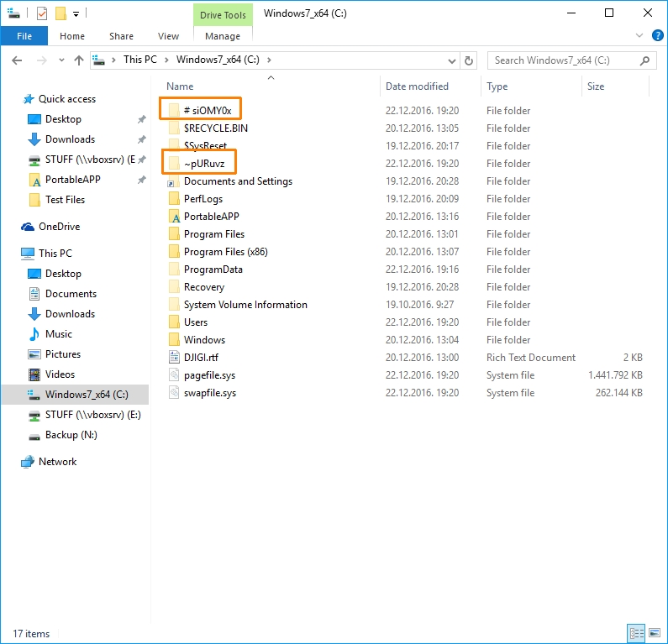The height and width of the screenshot is (644, 668).
Task: Open pinned STUFF (\\vboxsrv) under Quick access
Action: point(82,160)
